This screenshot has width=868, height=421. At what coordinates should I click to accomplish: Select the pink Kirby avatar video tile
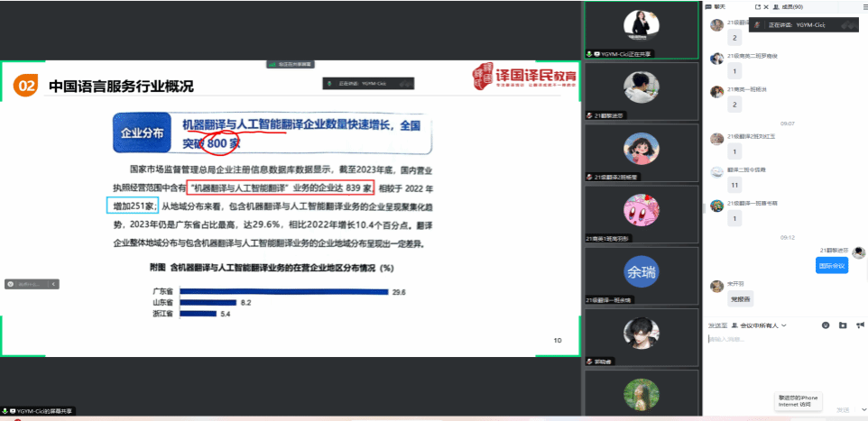[640, 210]
